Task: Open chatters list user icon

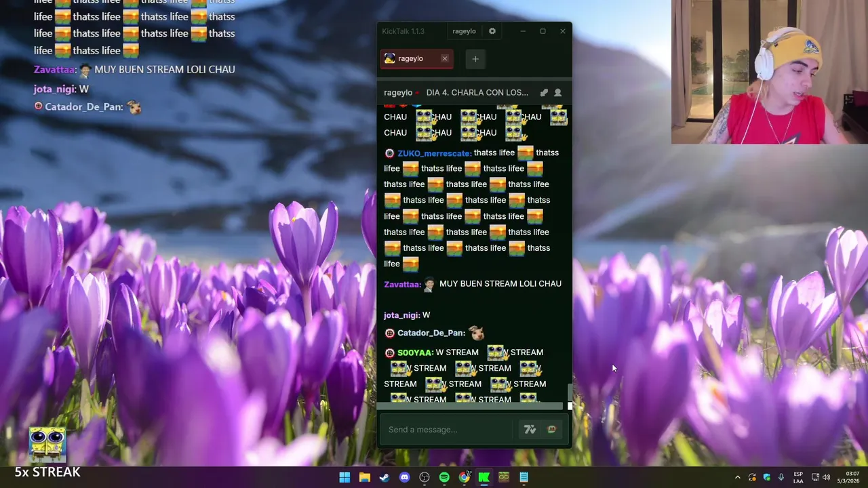Action: point(558,92)
